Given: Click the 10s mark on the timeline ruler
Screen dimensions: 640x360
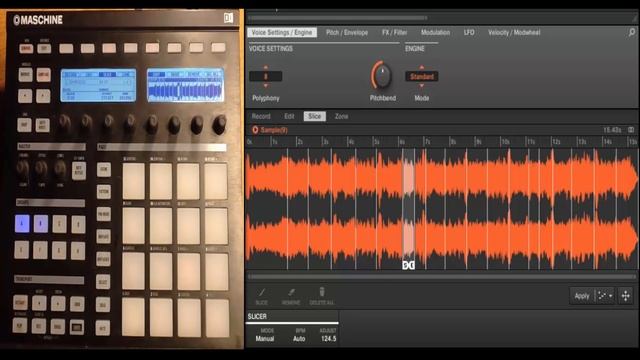Looking at the screenshot, I should (x=505, y=142).
